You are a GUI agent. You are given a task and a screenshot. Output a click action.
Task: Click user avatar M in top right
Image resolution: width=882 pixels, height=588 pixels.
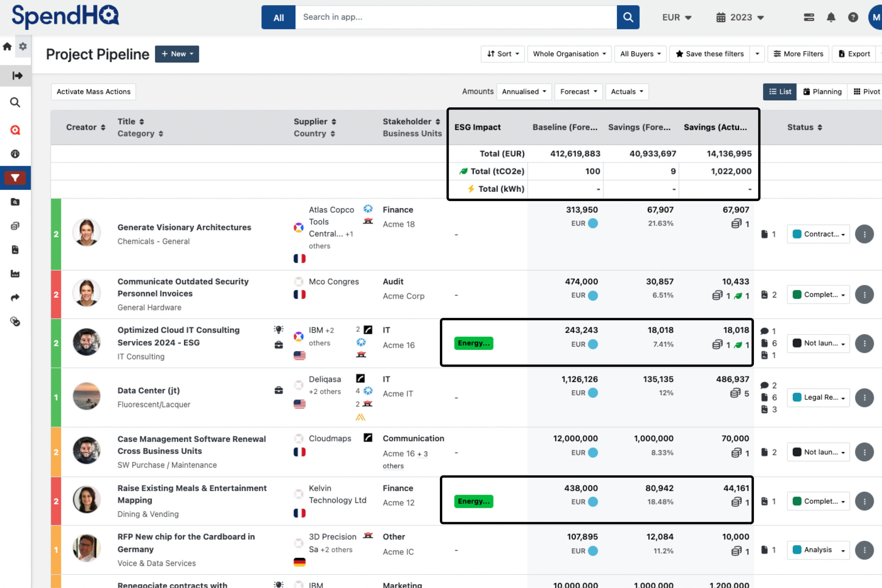click(x=875, y=17)
